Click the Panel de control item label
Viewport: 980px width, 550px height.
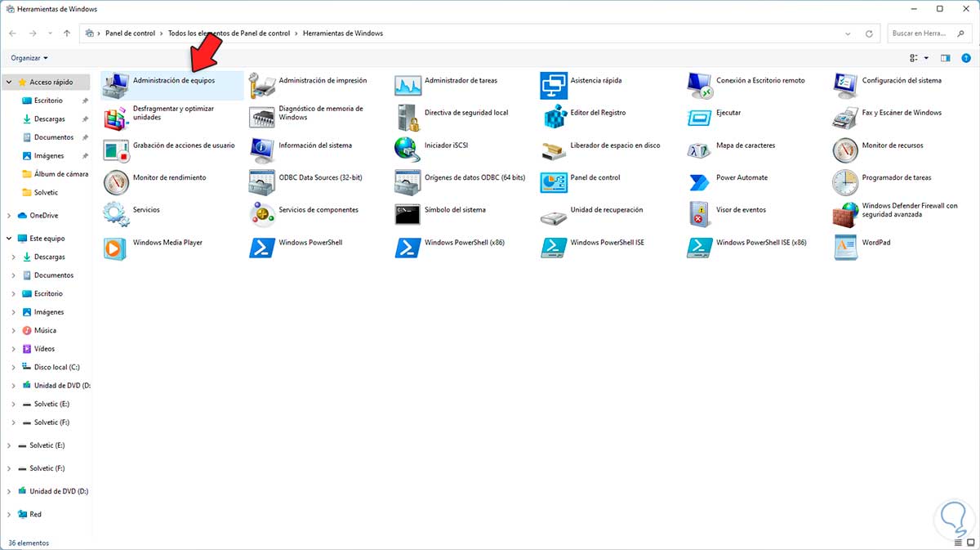coord(595,177)
